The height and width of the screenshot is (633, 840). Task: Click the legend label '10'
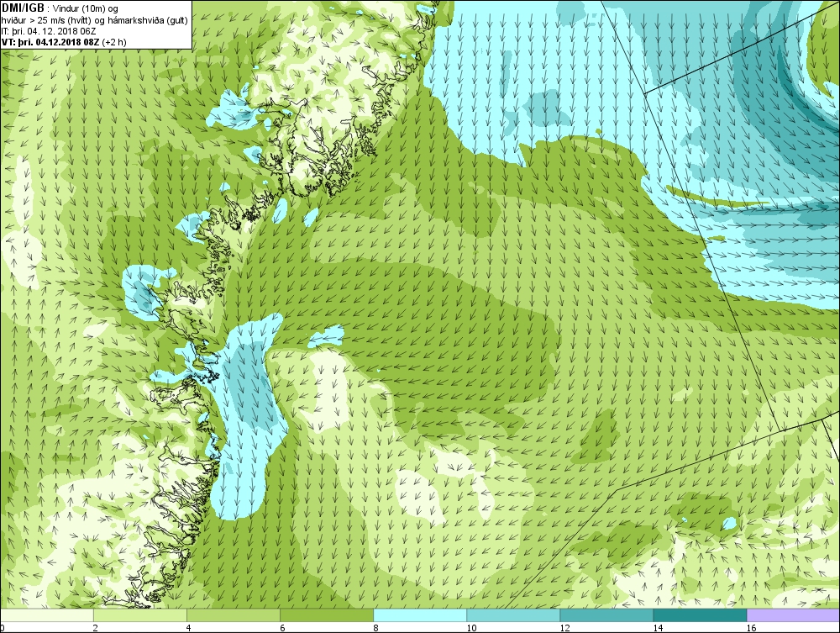(x=471, y=628)
